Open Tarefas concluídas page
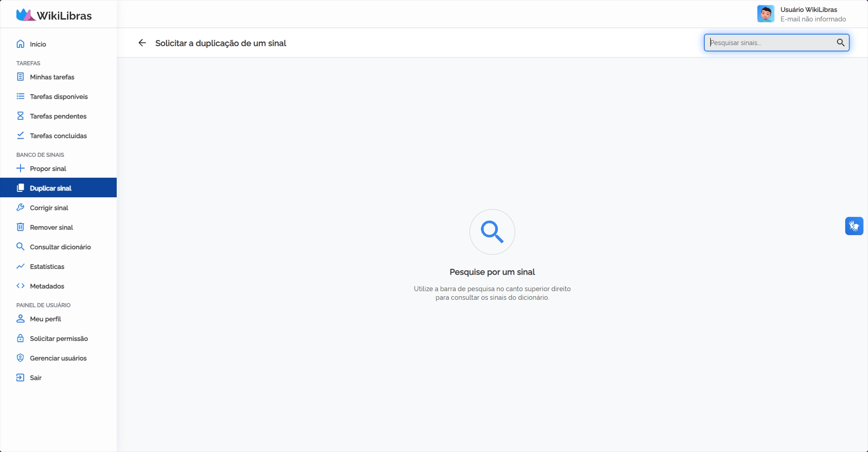 pos(58,136)
